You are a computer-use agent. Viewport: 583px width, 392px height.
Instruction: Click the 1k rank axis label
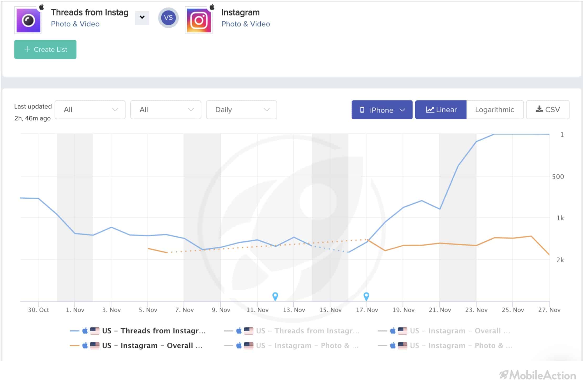tap(560, 218)
